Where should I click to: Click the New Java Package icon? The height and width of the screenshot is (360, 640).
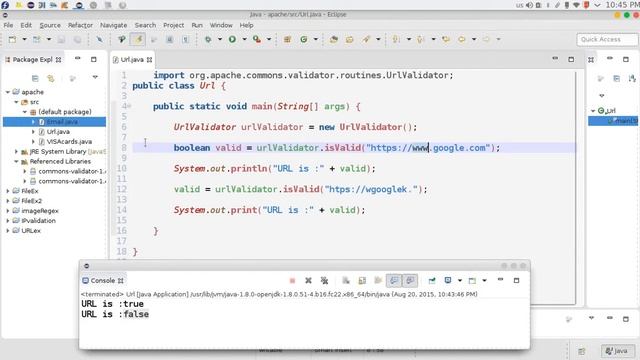coord(287,40)
